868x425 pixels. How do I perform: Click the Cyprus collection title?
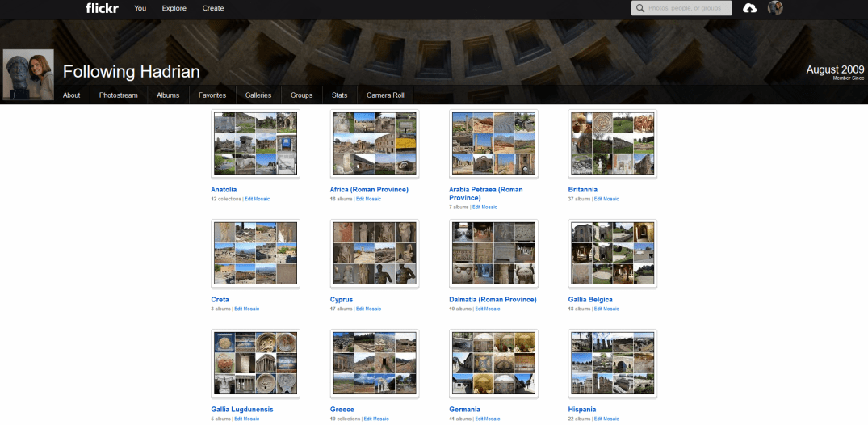[342, 300]
